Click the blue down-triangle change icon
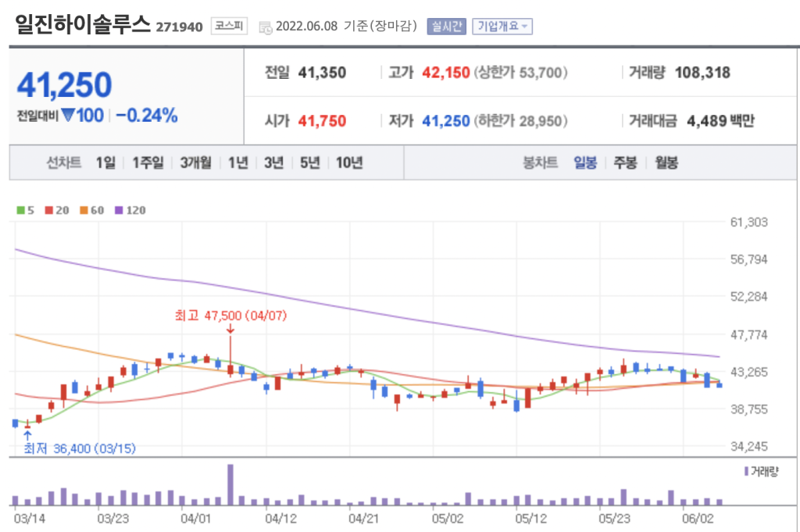Viewport: 800px width, 532px height. (x=67, y=116)
